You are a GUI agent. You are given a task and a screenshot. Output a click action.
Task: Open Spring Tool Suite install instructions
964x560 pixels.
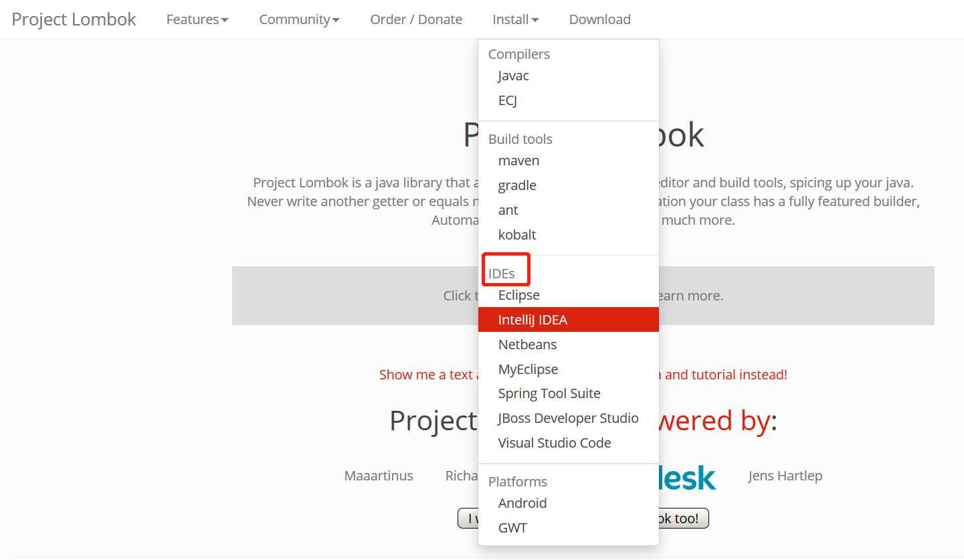(x=549, y=393)
